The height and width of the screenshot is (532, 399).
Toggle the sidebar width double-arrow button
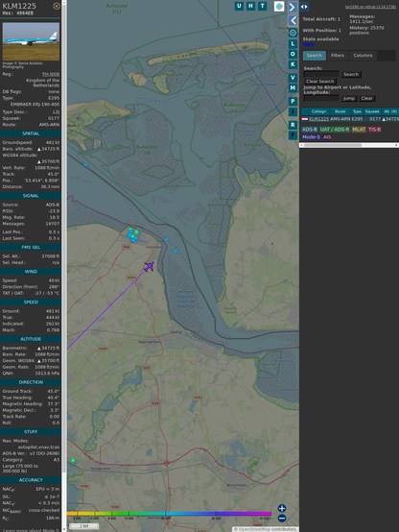pyautogui.click(x=304, y=7)
